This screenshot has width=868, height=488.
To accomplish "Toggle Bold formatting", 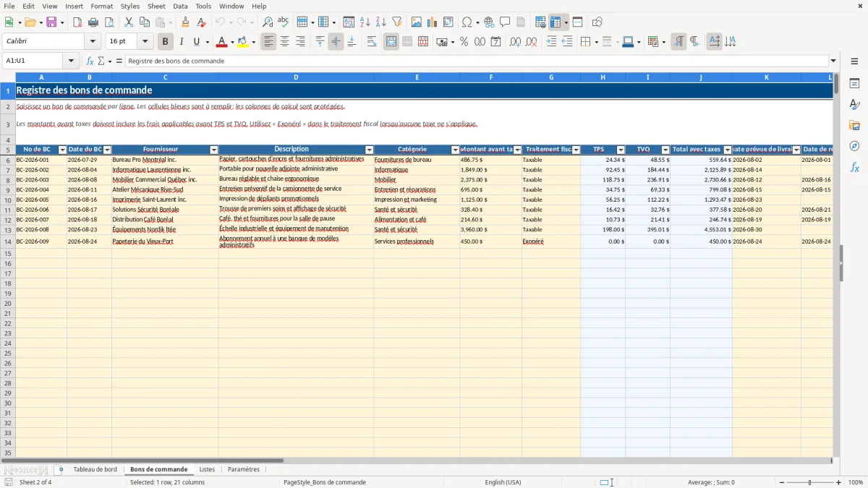I will click(x=166, y=42).
